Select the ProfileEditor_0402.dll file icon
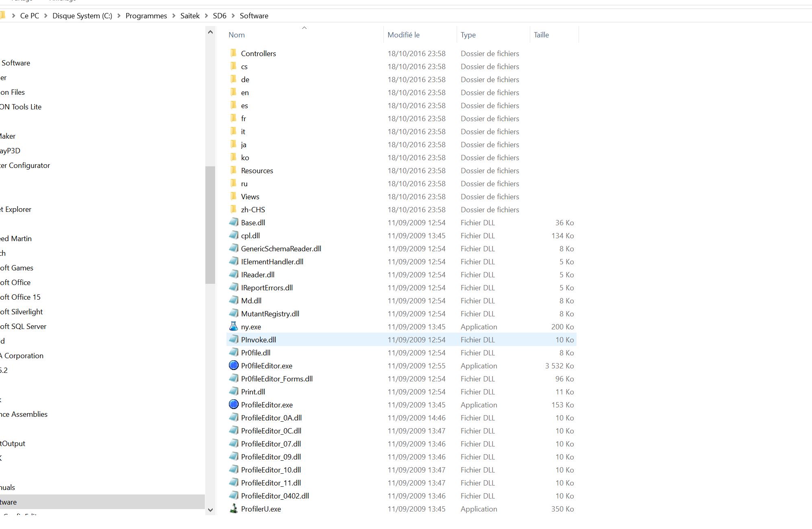This screenshot has width=812, height=529. point(233,496)
